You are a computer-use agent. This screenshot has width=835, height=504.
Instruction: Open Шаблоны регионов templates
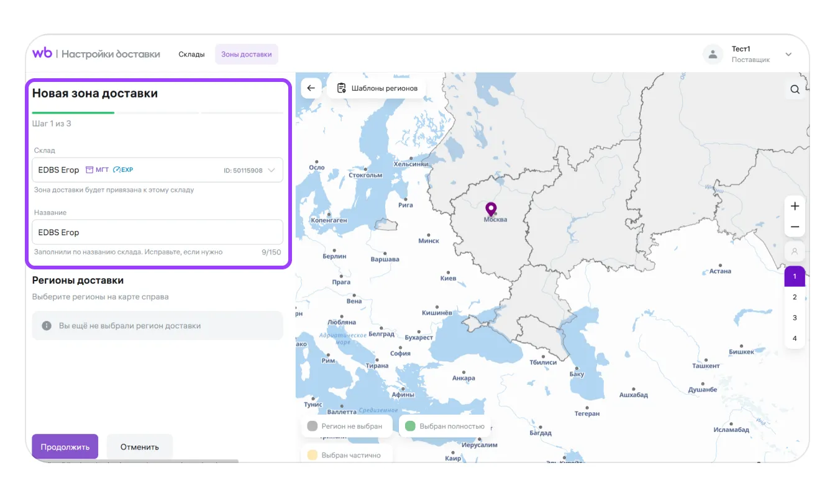pyautogui.click(x=377, y=88)
